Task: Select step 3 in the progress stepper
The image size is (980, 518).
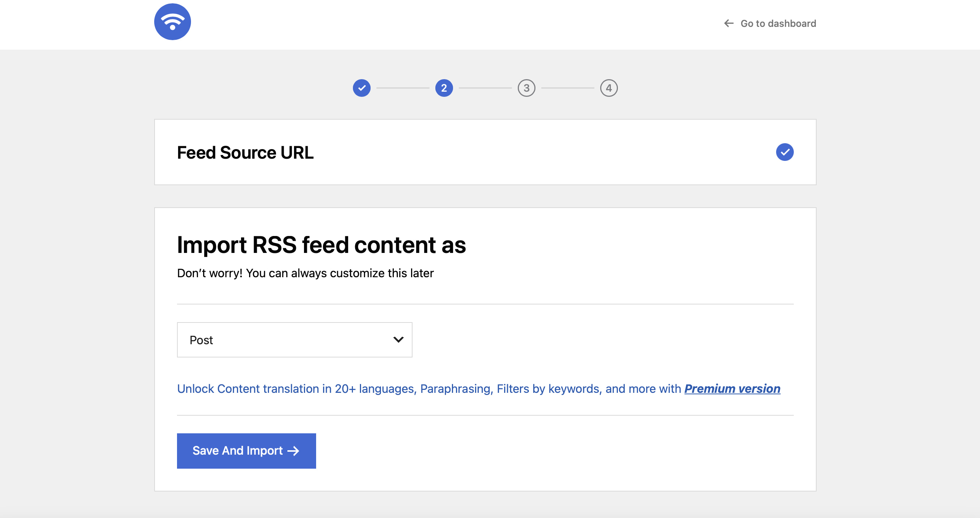Action: 527,88
